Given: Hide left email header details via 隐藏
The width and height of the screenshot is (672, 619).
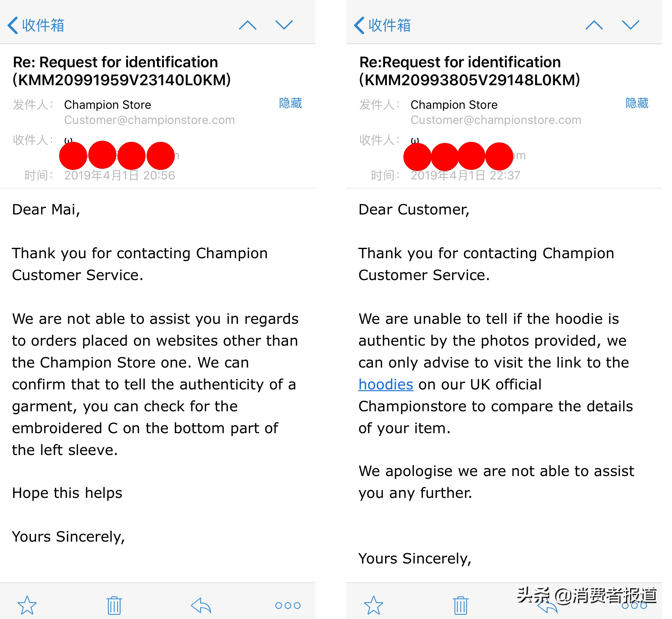Looking at the screenshot, I should (290, 103).
